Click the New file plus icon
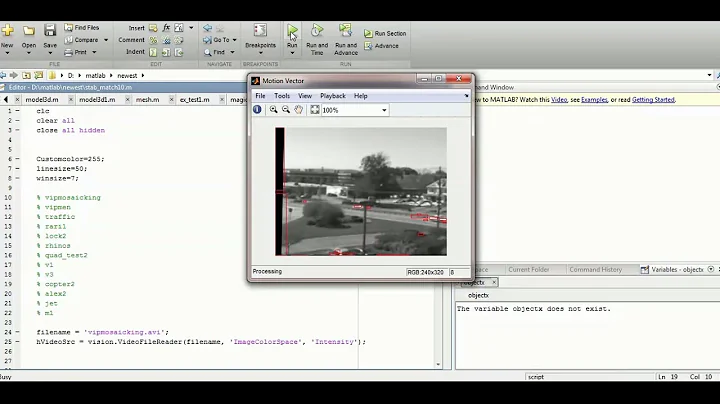Screen dimensions: 720x404 pyautogui.click(x=7, y=30)
